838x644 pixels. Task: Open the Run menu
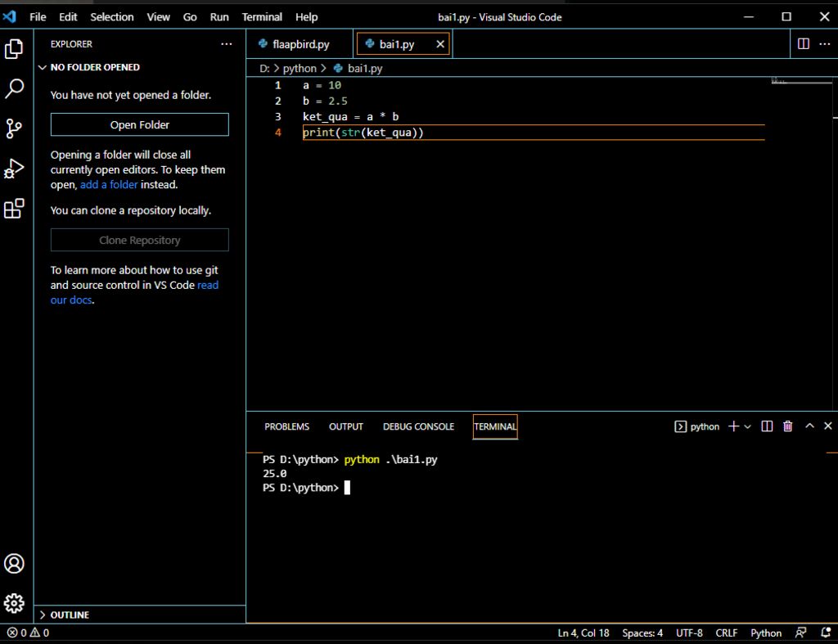click(219, 17)
